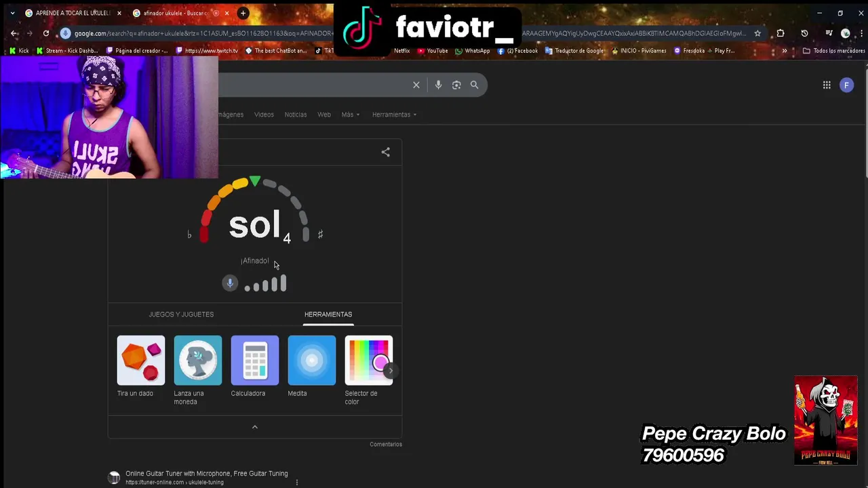The width and height of the screenshot is (868, 488).
Task: Reload the current page
Action: pos(46,33)
